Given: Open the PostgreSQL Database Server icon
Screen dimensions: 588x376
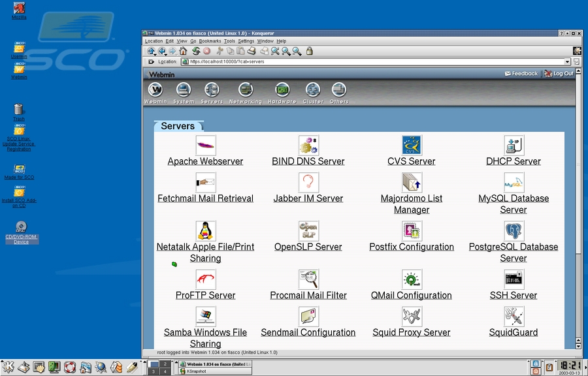Looking at the screenshot, I should click(514, 230).
